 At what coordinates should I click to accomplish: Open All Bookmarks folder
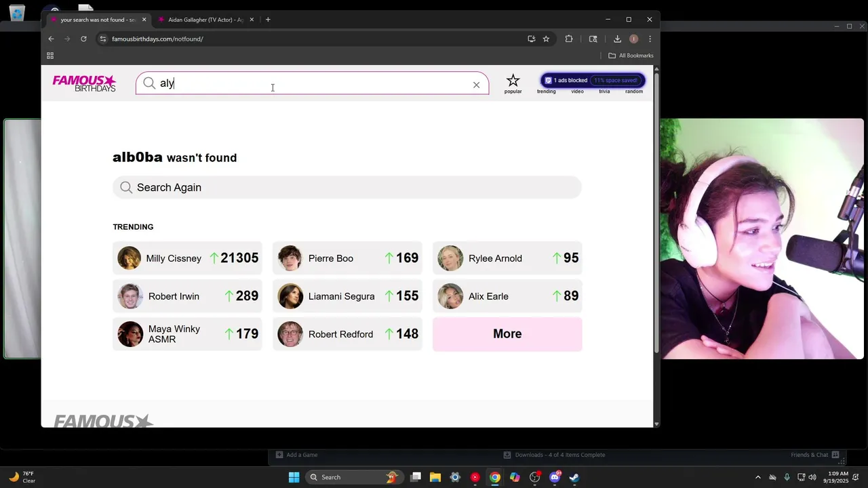point(631,56)
